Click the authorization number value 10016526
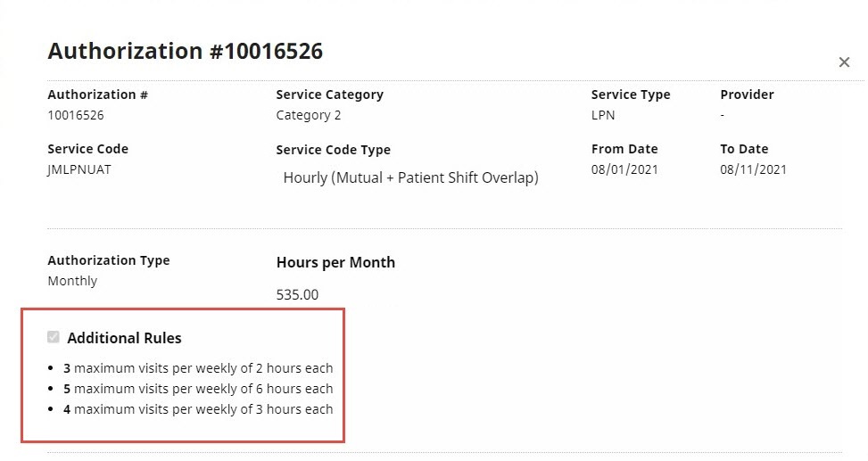Viewport: 868px width, 461px height. [x=76, y=115]
